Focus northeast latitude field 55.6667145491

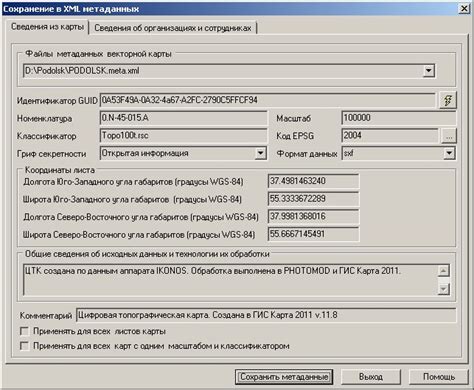pos(313,234)
